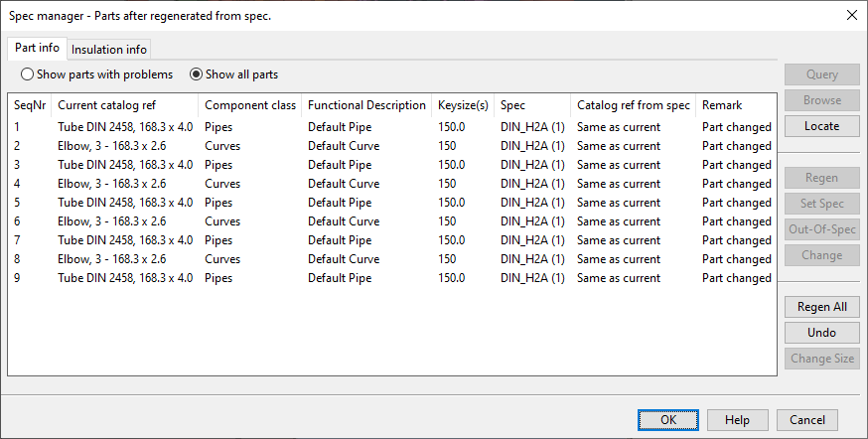Click the 'Current catalog ref' column header
Image resolution: width=868 pixels, height=439 pixels.
tap(106, 105)
